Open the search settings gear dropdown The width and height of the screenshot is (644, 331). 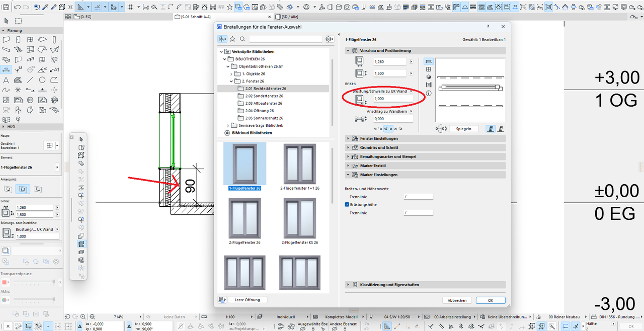tap(330, 39)
